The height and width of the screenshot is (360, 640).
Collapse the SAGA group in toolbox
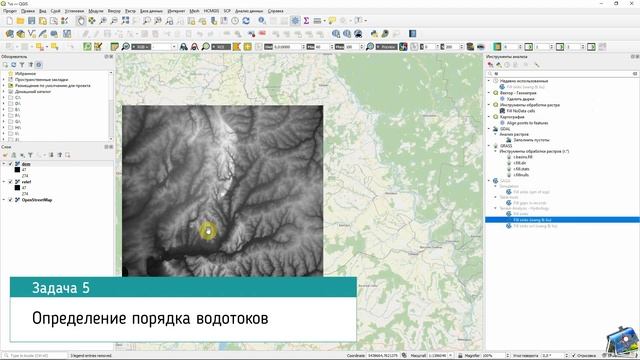489,180
